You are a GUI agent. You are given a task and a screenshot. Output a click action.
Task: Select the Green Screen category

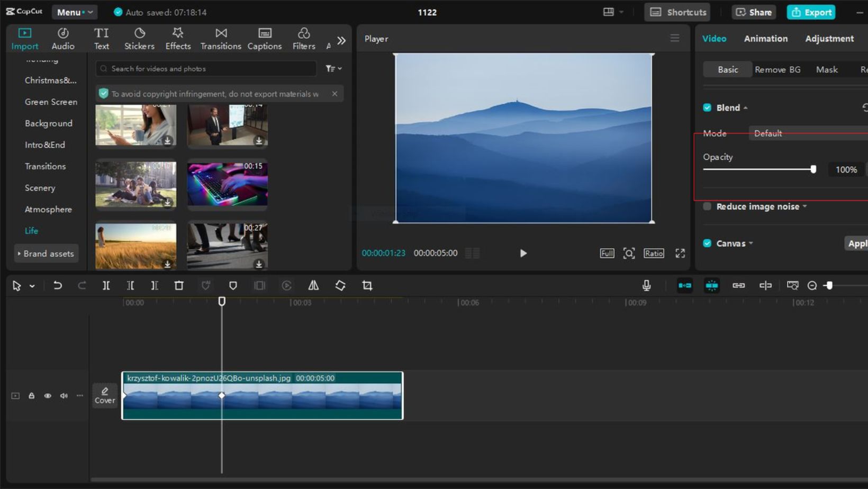(x=51, y=102)
